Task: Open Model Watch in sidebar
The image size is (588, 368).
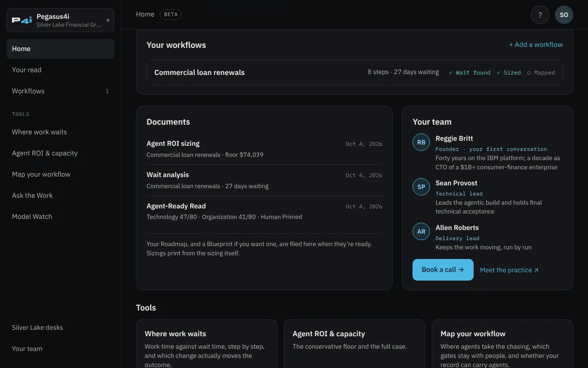Action: click(x=61, y=217)
